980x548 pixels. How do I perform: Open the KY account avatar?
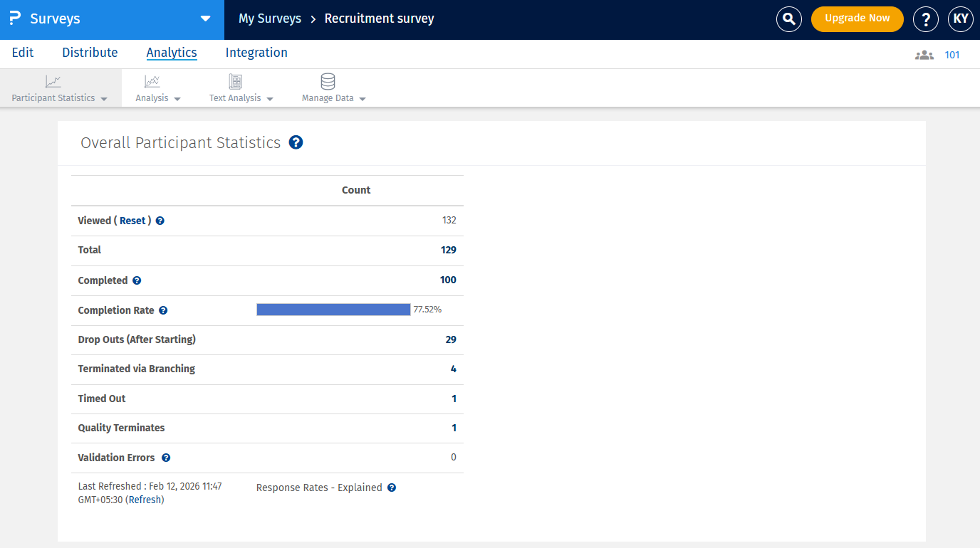(x=961, y=19)
